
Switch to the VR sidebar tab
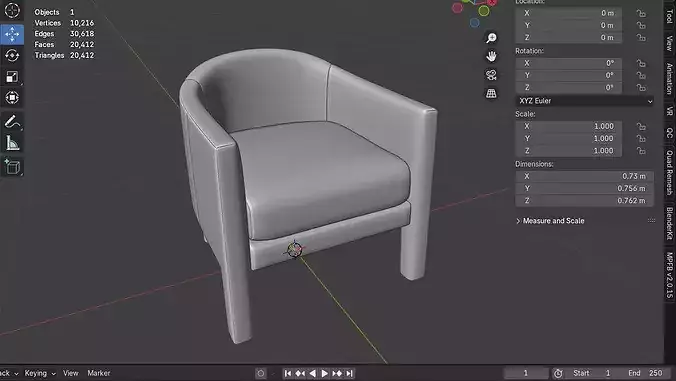click(669, 111)
